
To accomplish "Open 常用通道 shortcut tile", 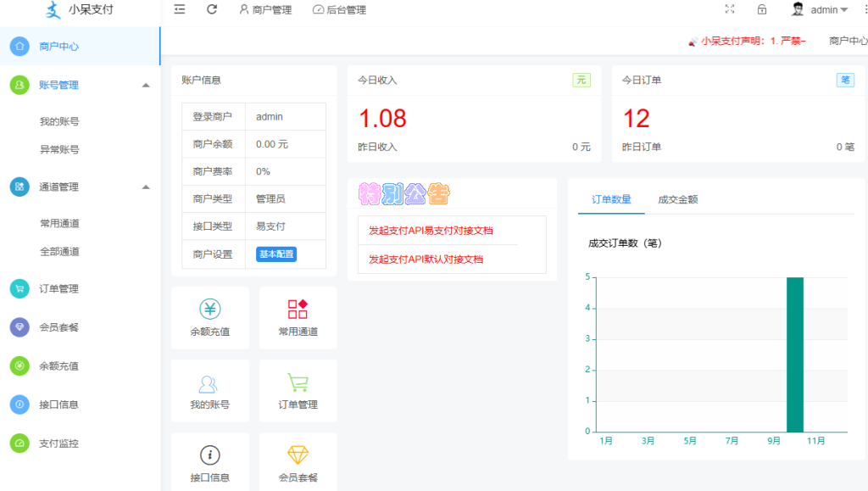I will [298, 318].
